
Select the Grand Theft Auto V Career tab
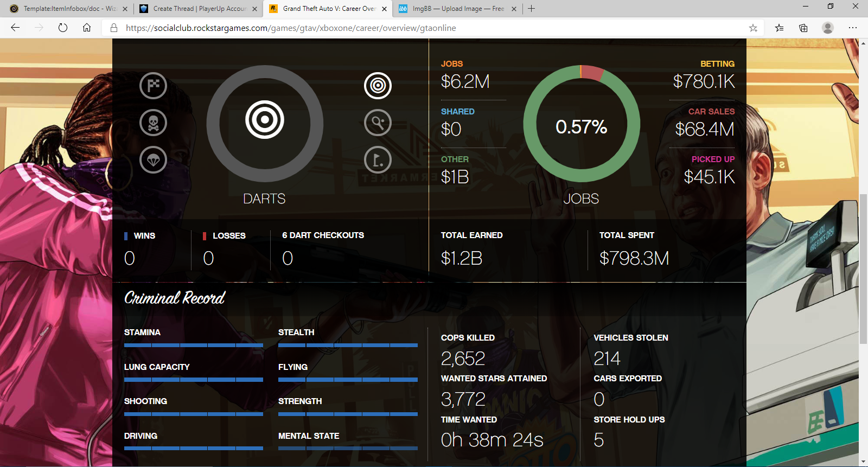pyautogui.click(x=328, y=9)
